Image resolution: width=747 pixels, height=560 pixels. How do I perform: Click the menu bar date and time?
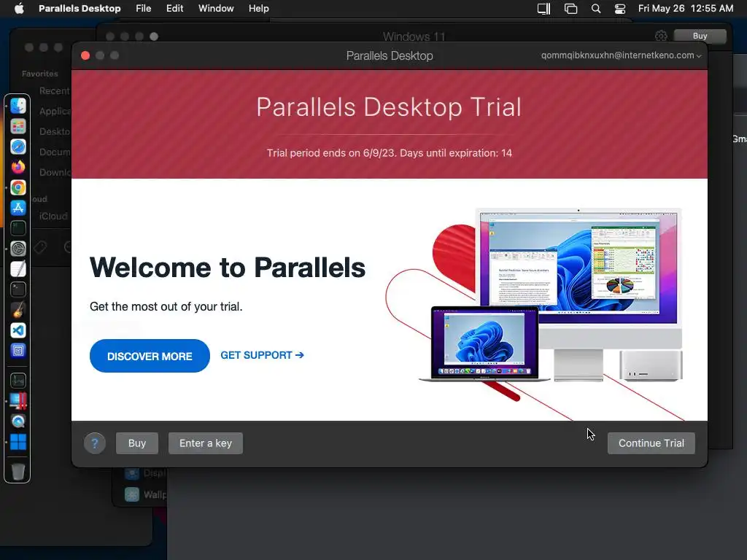[686, 9]
